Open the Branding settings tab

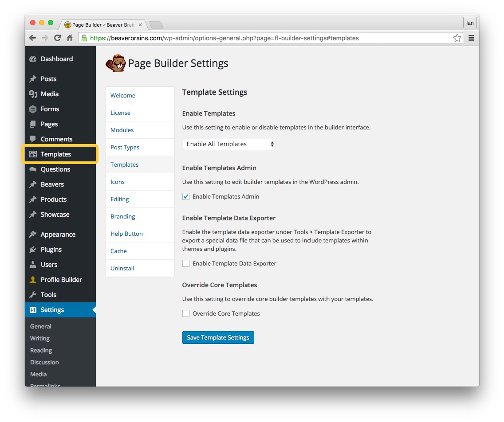pyautogui.click(x=140, y=216)
